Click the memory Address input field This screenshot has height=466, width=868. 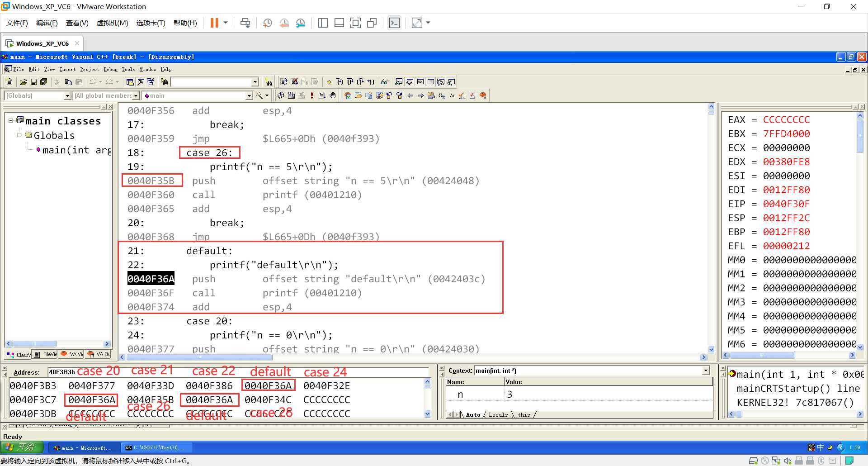click(238, 372)
